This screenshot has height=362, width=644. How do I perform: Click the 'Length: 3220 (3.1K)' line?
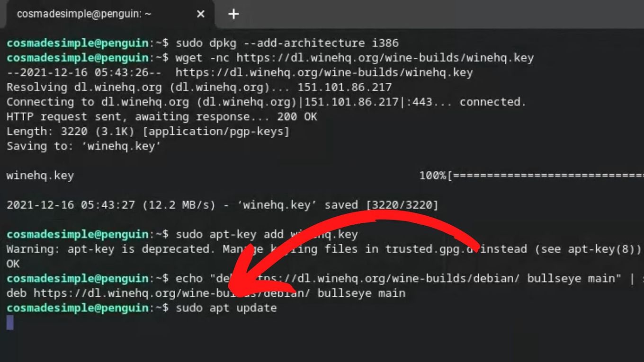[148, 131]
